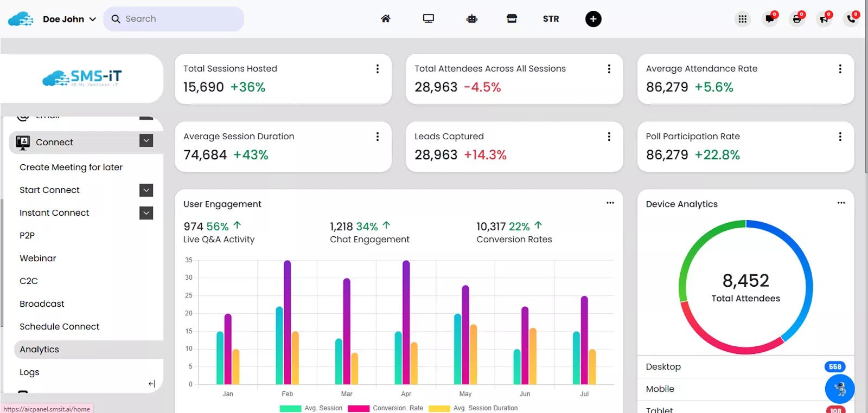Viewport: 868px width, 413px height.
Task: Click the Search input field
Action: coord(179,19)
